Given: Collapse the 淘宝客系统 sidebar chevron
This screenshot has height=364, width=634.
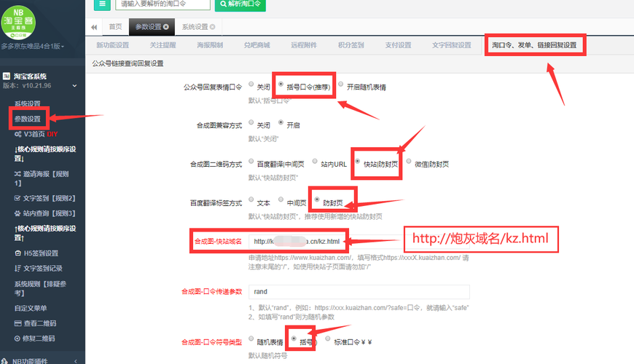Looking at the screenshot, I should click(x=74, y=86).
